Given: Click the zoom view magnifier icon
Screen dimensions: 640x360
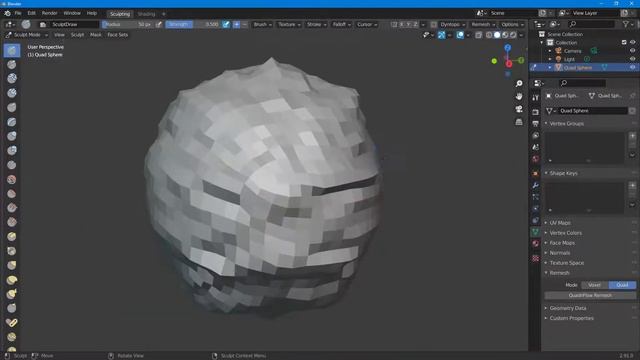Looking at the screenshot, I should [519, 84].
